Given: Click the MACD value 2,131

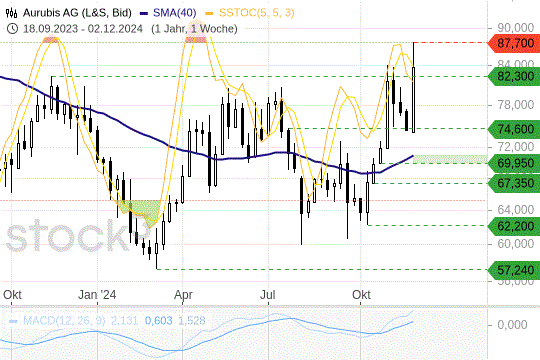Looking at the screenshot, I should point(124,321).
